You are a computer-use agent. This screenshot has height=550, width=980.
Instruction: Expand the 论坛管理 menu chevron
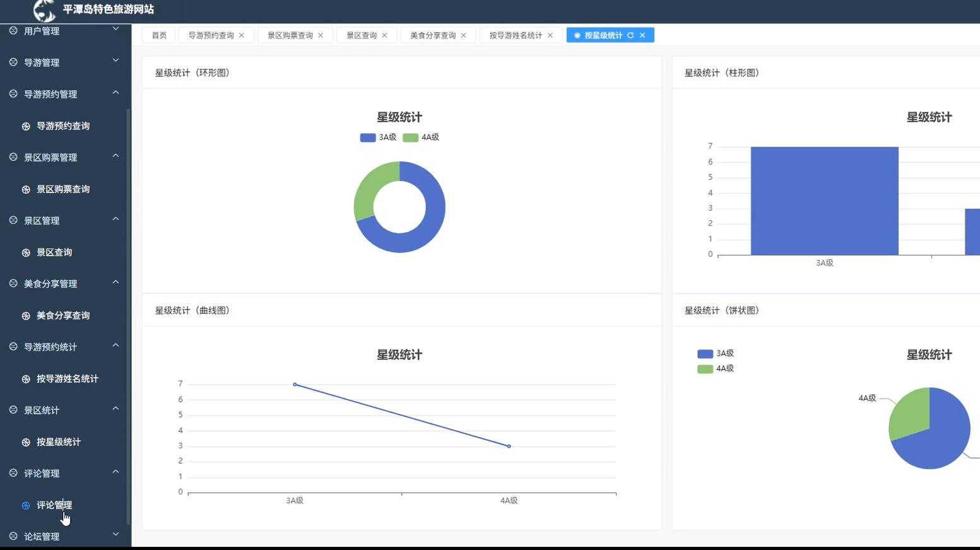[x=115, y=534]
